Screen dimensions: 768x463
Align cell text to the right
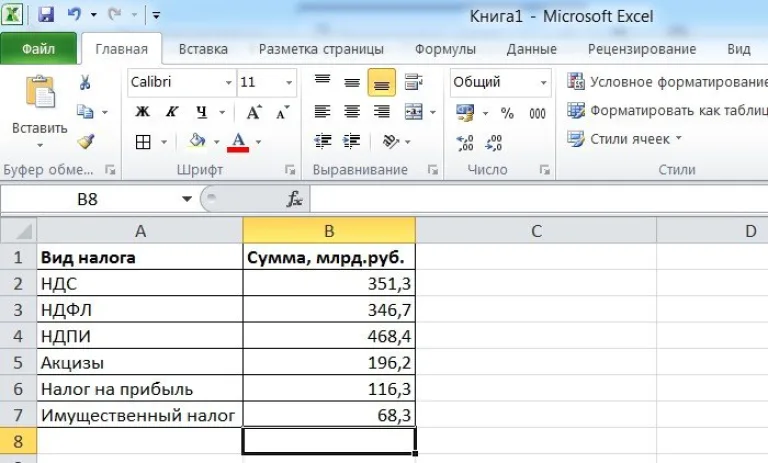pos(382,112)
